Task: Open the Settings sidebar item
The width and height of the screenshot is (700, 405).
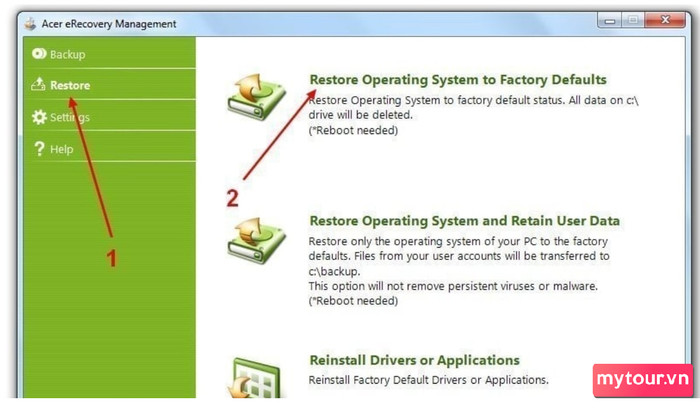Action: point(110,116)
